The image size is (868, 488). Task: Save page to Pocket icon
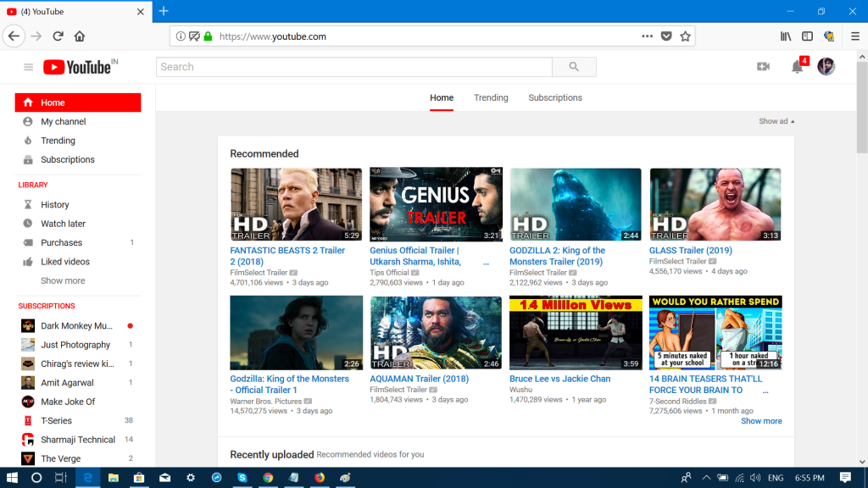click(x=666, y=36)
